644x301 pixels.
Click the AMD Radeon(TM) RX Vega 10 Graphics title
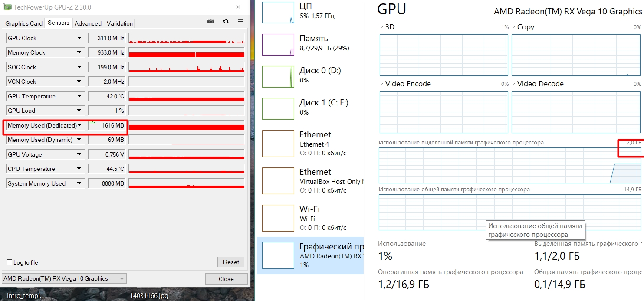tap(568, 11)
